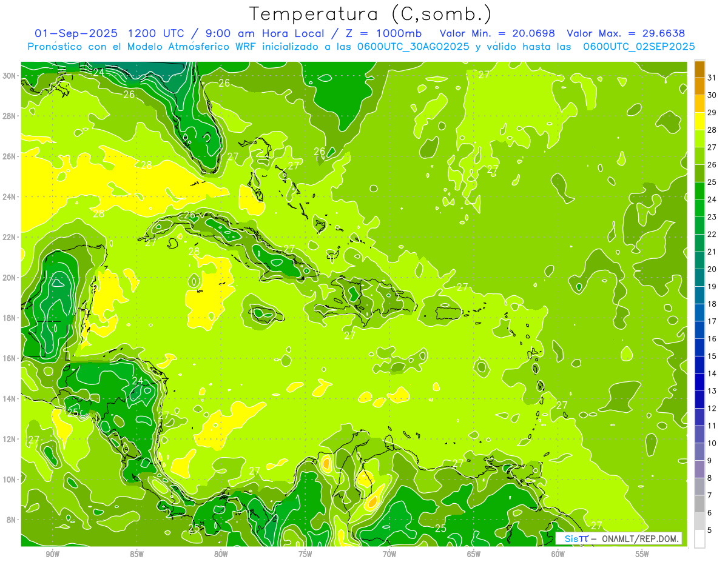Viewport: 728px width, 562px height.
Task: Click the 24N latitude axis label
Action: pyautogui.click(x=10, y=197)
